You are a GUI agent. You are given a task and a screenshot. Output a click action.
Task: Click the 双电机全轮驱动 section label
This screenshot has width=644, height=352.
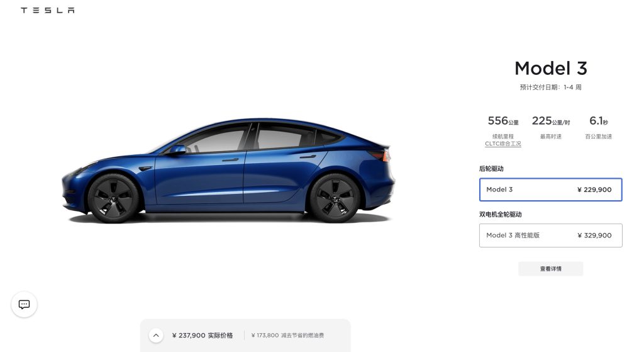(x=500, y=214)
